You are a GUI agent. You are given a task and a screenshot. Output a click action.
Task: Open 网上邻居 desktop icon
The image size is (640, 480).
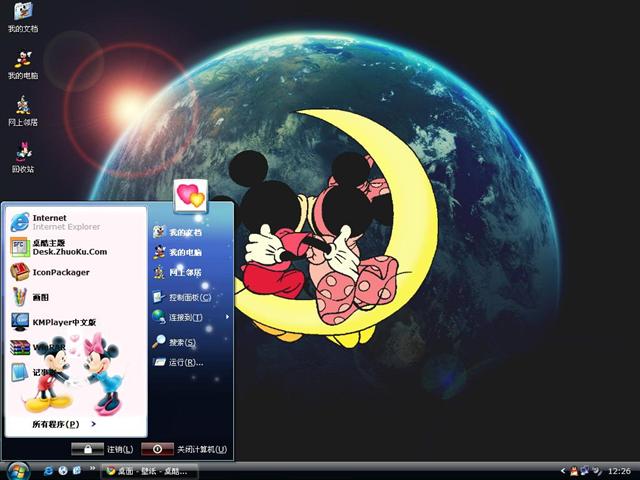coord(22,109)
